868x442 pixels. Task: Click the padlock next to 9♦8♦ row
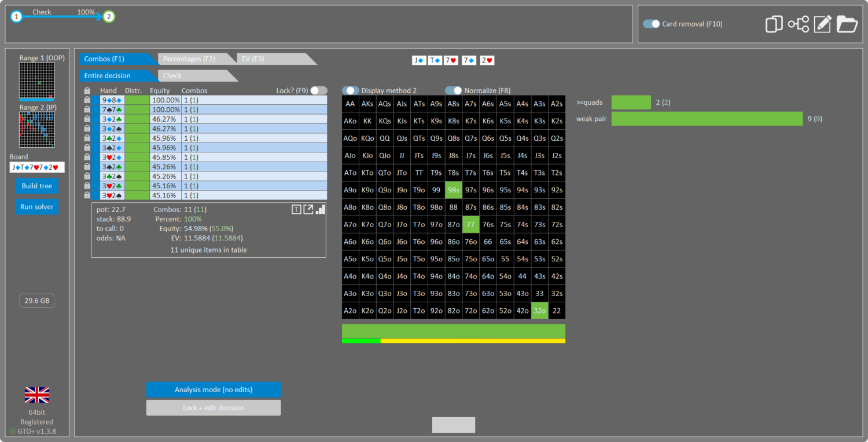[87, 100]
